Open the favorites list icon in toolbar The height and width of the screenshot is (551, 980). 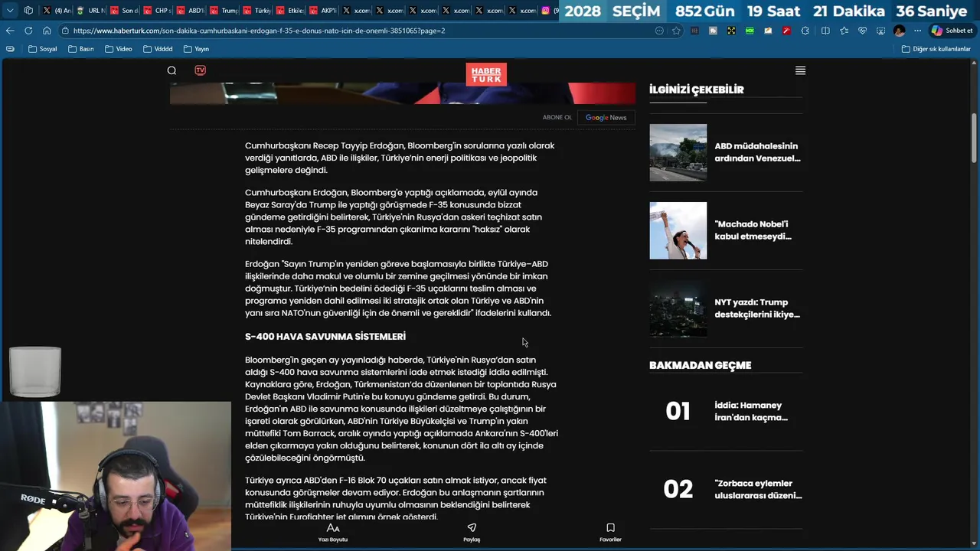(844, 31)
